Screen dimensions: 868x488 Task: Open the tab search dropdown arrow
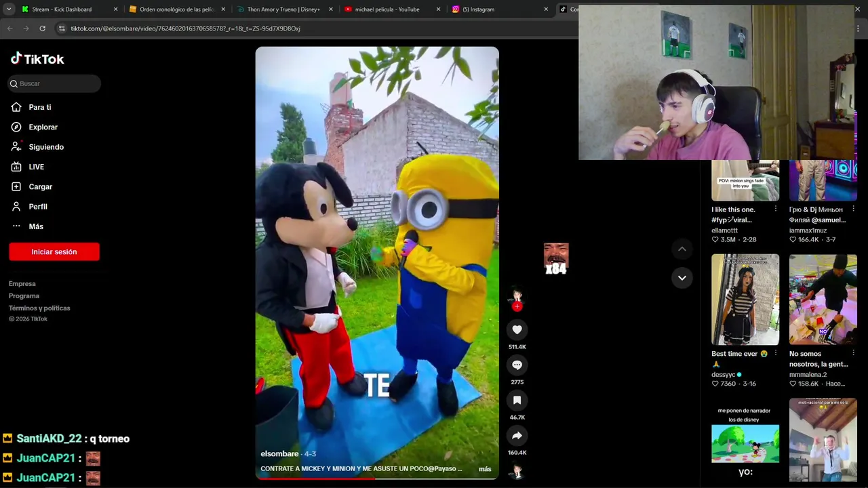pos(9,9)
